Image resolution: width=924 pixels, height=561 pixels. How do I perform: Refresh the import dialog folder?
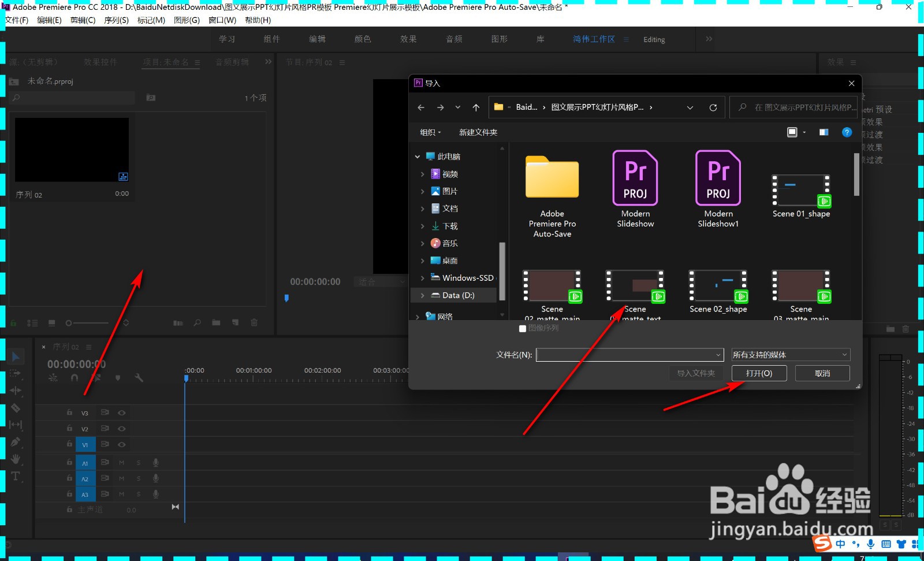pos(713,107)
